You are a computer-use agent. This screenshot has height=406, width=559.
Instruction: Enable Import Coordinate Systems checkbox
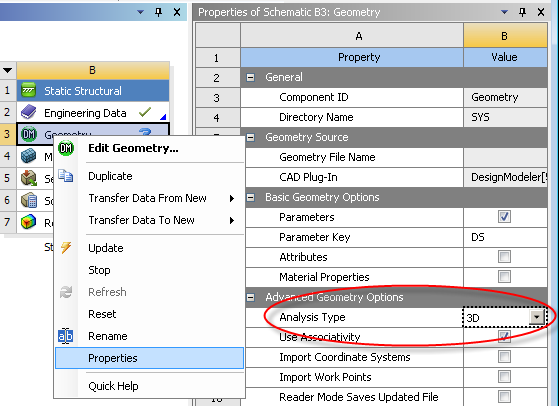click(504, 356)
